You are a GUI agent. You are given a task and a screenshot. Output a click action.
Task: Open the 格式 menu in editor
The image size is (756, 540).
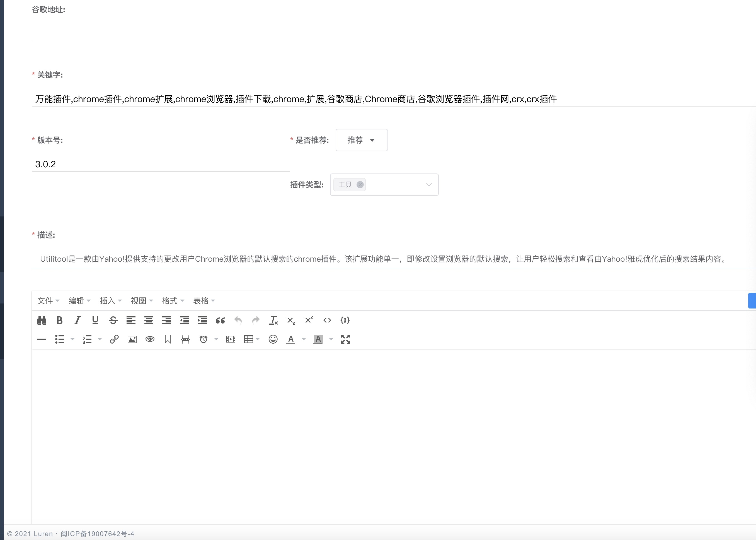pos(173,301)
